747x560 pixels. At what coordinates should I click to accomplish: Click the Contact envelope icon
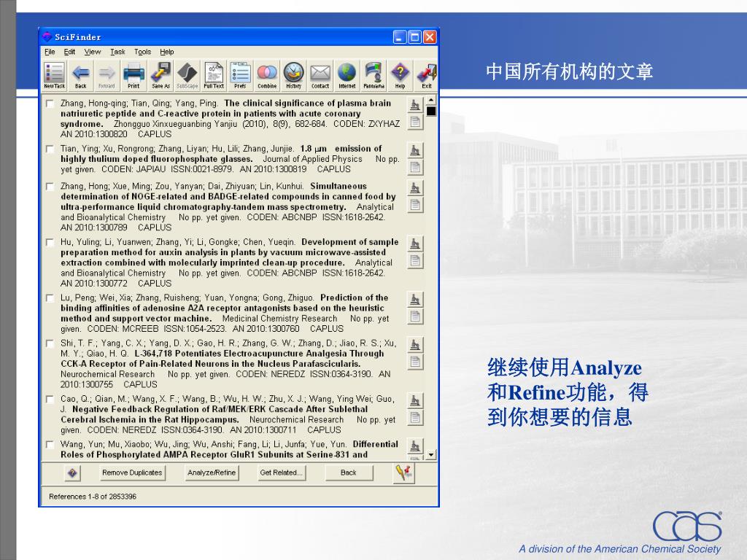point(320,75)
